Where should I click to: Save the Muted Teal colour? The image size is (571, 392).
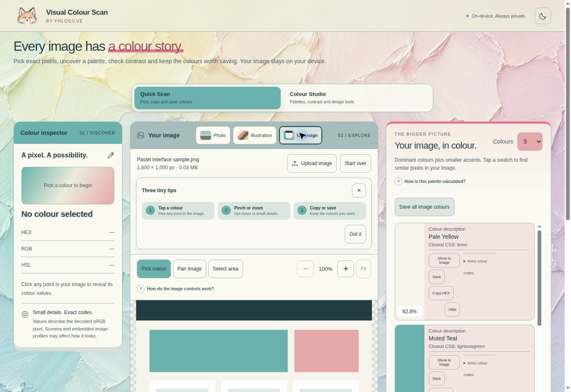pyautogui.click(x=437, y=378)
